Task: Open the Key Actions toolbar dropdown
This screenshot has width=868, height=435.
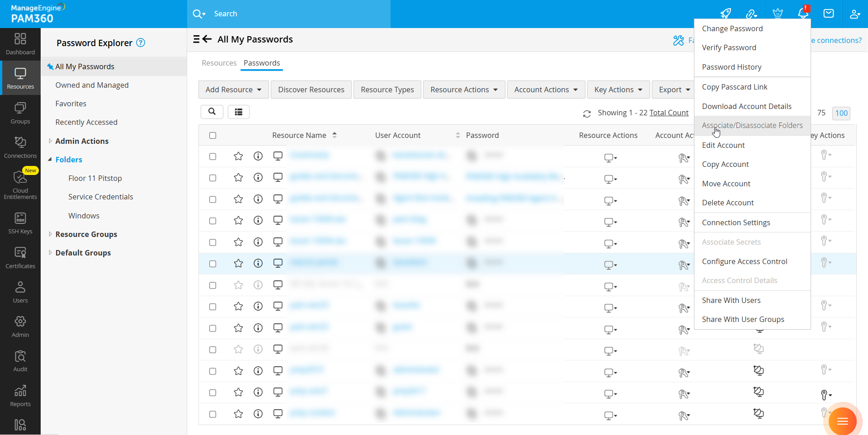Action: pos(618,90)
